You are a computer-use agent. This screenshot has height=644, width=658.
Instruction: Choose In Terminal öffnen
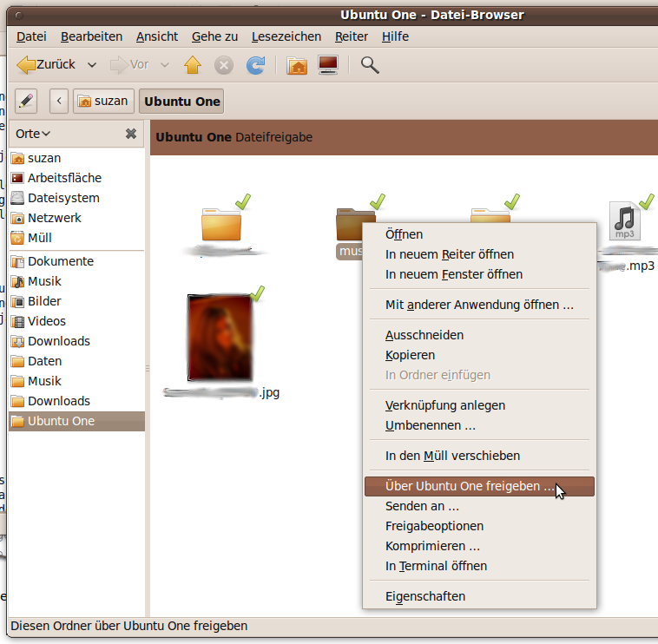(479, 567)
